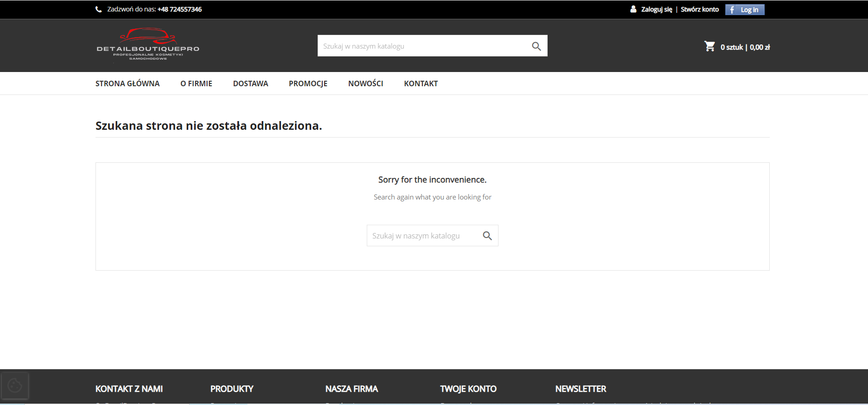Click the Search again what you are looking for text
868x405 pixels.
[x=432, y=197]
